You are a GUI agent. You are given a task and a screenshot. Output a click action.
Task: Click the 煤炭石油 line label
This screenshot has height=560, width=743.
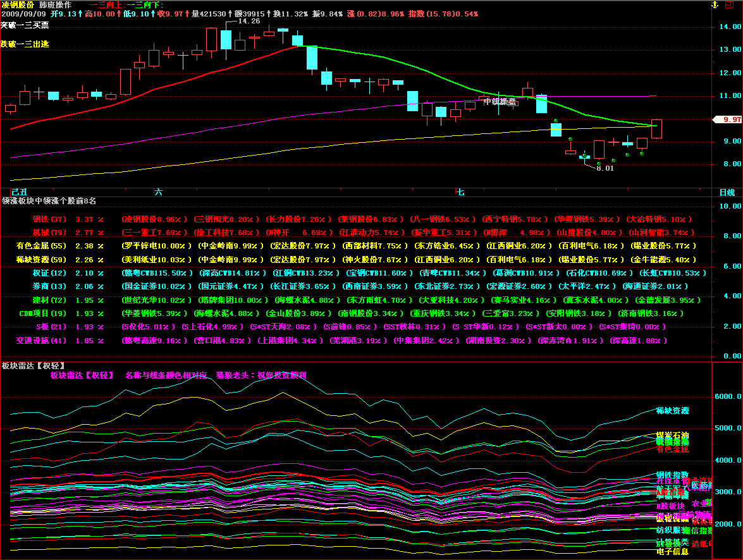point(672,435)
